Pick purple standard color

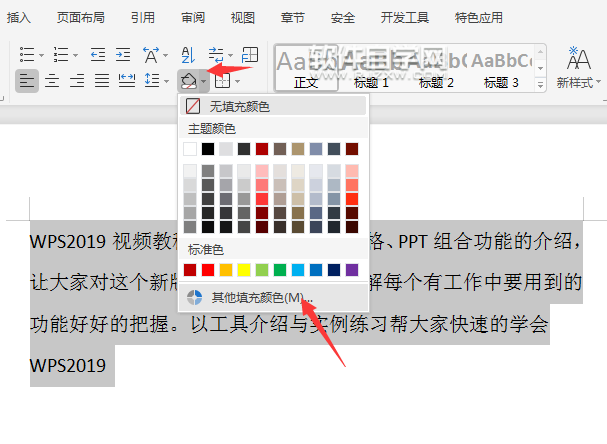coord(352,270)
